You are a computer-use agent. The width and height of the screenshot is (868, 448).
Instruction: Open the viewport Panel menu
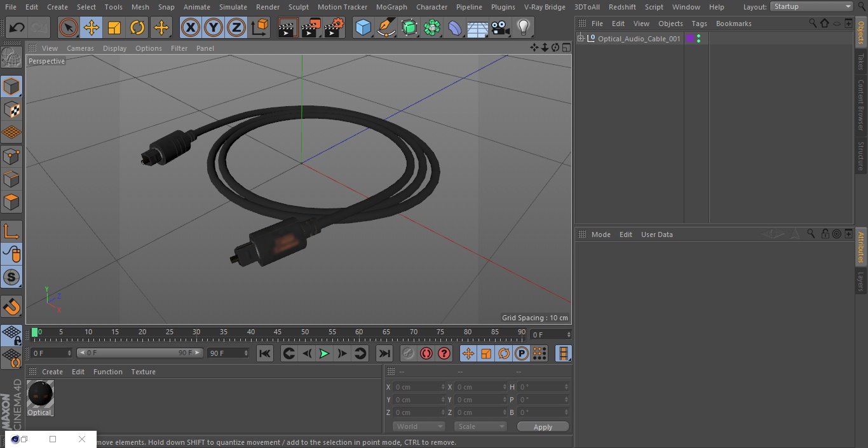[x=205, y=48]
